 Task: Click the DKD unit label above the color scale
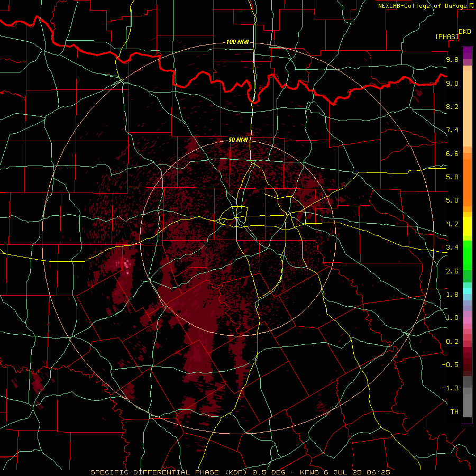pos(464,32)
